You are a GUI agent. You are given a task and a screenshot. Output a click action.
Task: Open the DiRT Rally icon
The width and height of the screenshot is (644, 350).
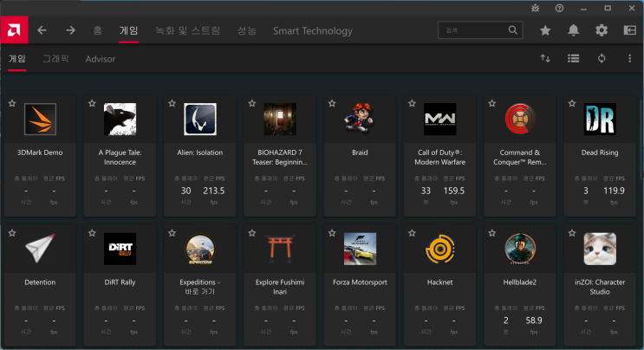click(120, 249)
